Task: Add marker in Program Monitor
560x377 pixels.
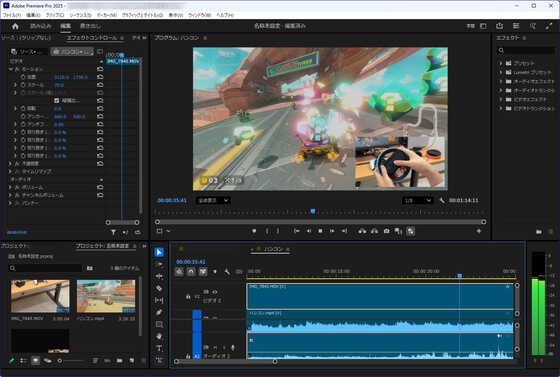Action: click(x=254, y=231)
